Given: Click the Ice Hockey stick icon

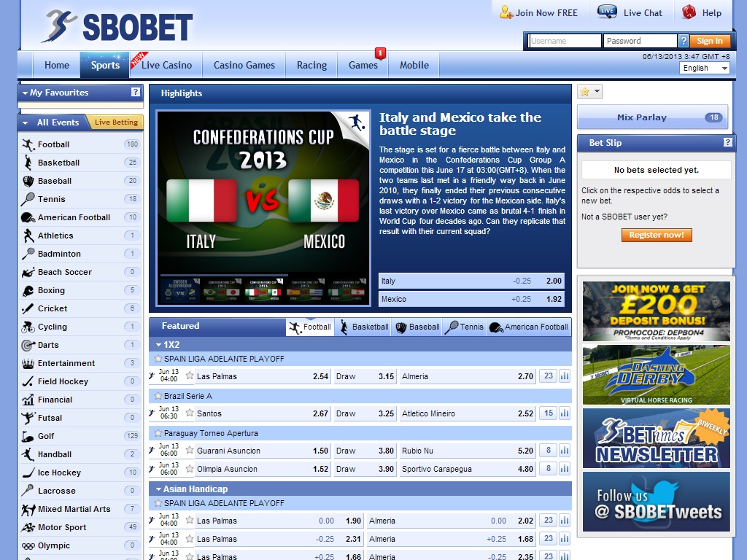Looking at the screenshot, I should (28, 472).
